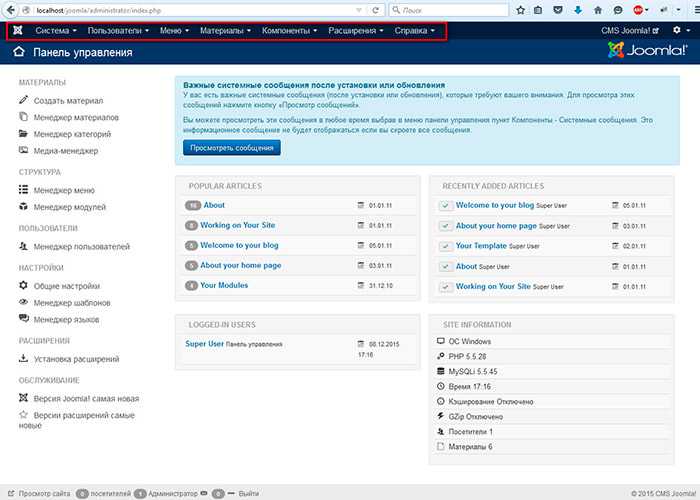The height and width of the screenshot is (500, 700).
Task: Click the clock icon beside Время 17:16
Action: point(441,386)
